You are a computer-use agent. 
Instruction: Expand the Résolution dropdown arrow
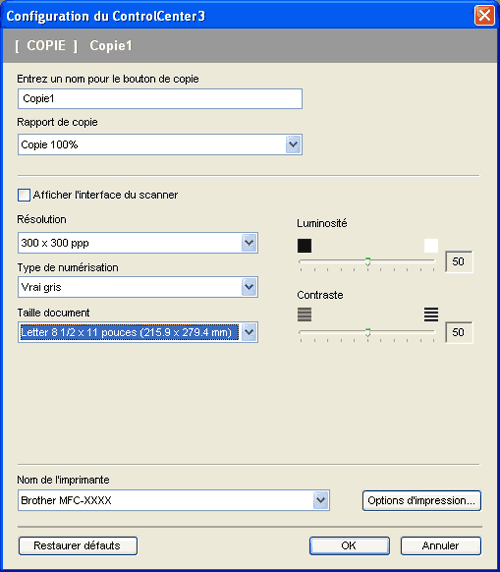pos(249,243)
